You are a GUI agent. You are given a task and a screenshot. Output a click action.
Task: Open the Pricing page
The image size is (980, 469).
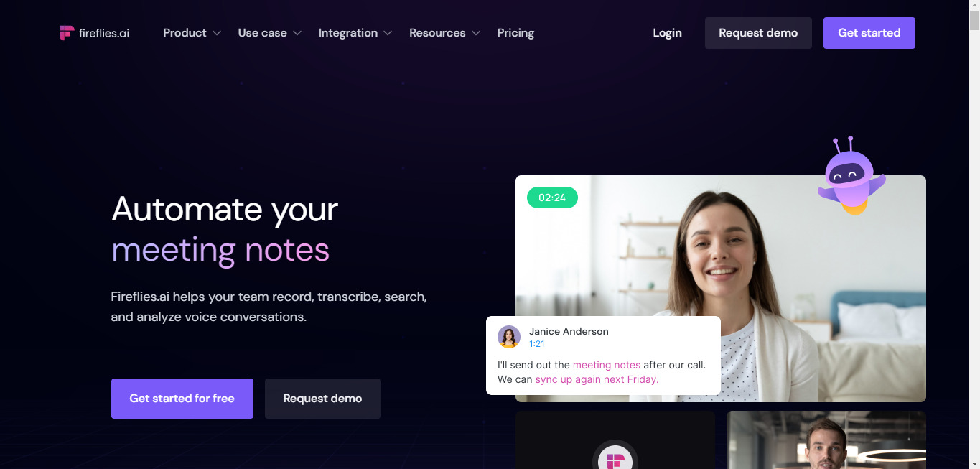tap(515, 33)
